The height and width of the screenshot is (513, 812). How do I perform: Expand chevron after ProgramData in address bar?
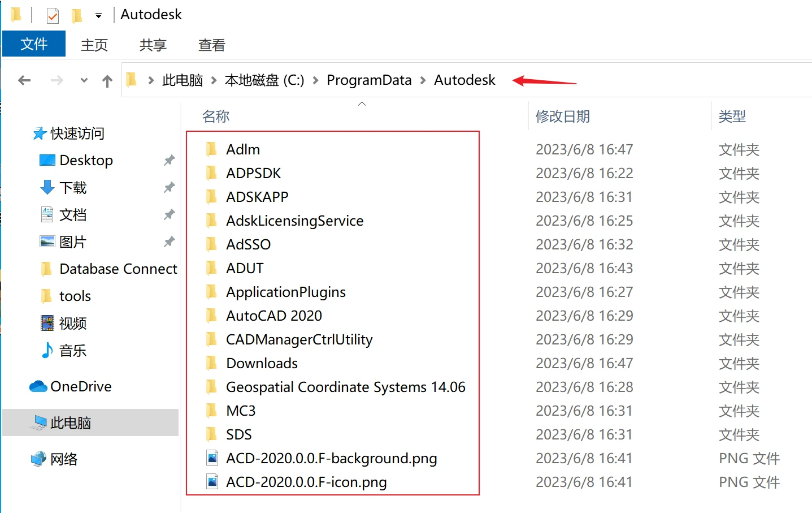pos(423,81)
